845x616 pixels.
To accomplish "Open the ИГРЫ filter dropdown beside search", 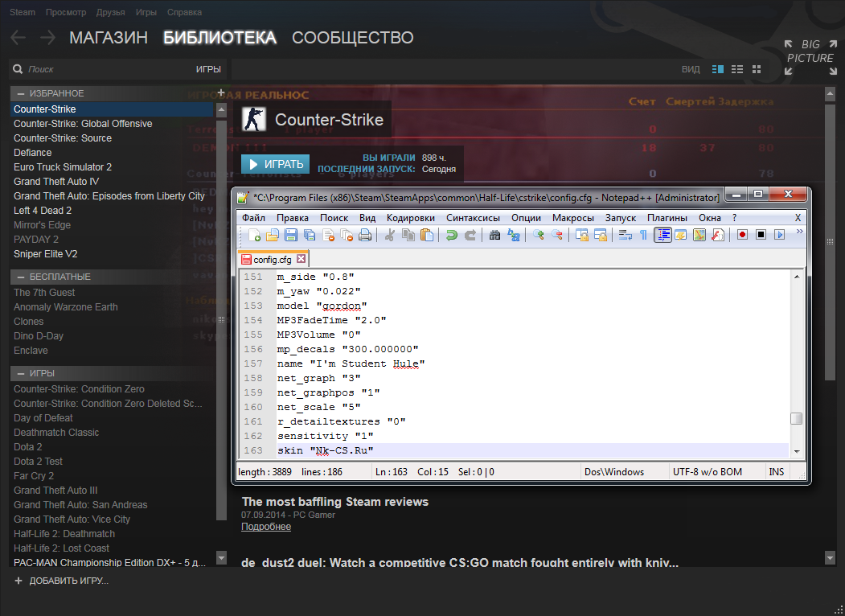I will pyautogui.click(x=208, y=69).
